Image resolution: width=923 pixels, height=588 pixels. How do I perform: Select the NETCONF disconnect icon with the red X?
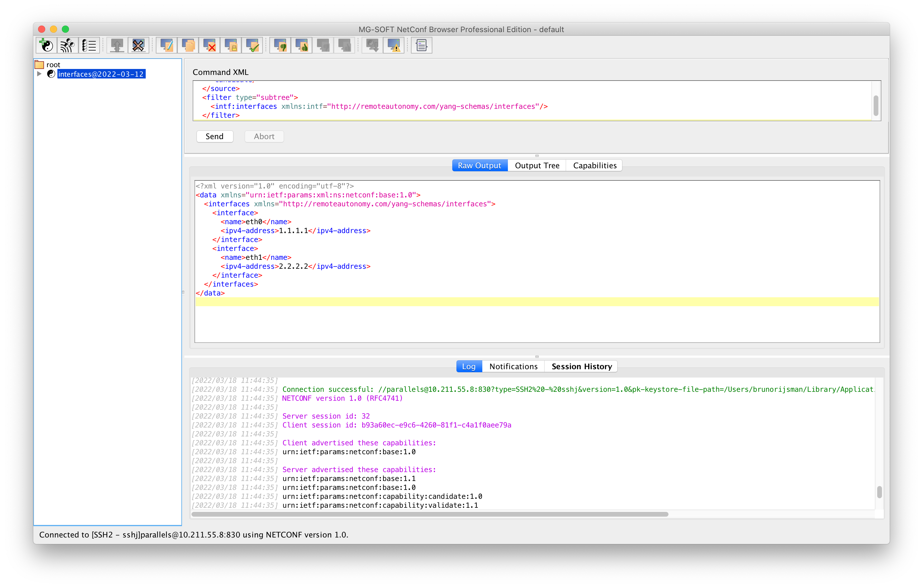(138, 45)
